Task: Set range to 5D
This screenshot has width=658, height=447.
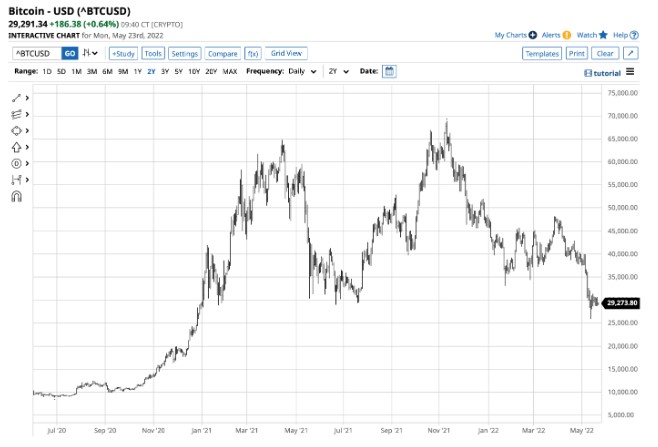Action: click(61, 71)
